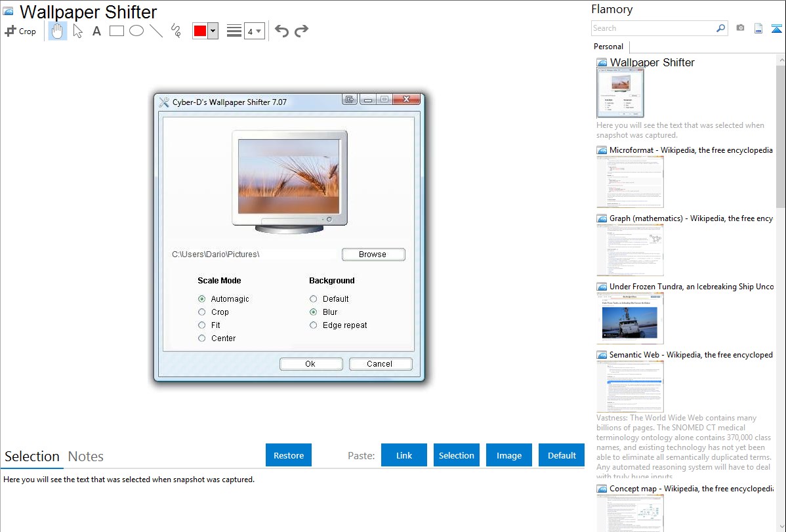786x532 pixels.
Task: Click the icon beside Graph (mathematics) snapshot
Action: pos(602,218)
